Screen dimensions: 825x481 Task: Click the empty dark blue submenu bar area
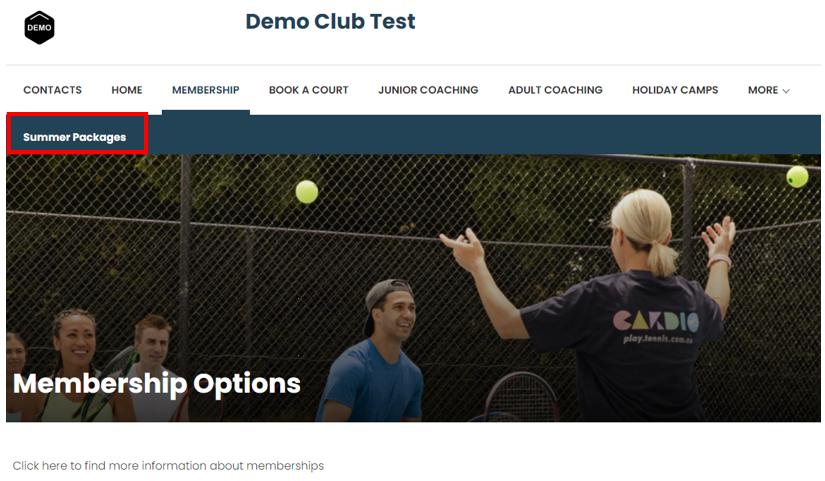click(x=484, y=135)
